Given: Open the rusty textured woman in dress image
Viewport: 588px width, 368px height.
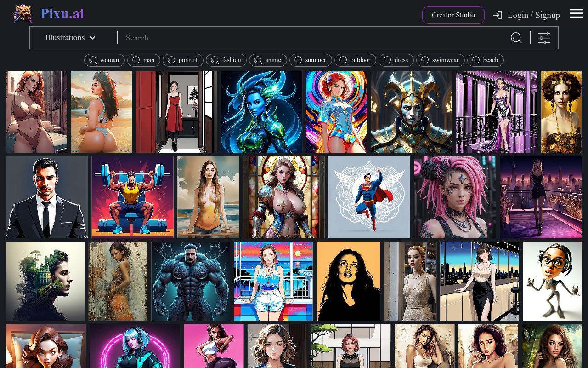Looking at the screenshot, I should click(118, 281).
